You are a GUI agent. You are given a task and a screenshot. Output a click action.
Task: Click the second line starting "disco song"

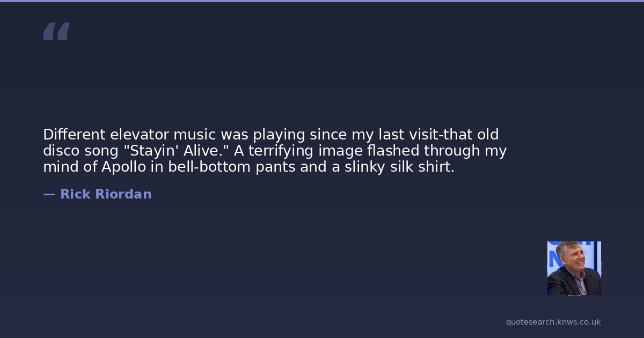tap(274, 151)
